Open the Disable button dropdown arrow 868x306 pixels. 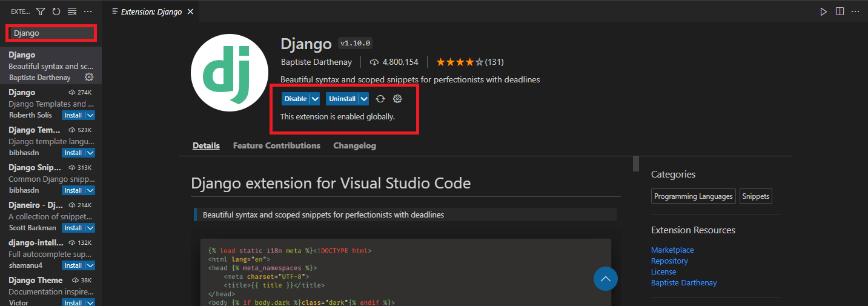coord(315,99)
